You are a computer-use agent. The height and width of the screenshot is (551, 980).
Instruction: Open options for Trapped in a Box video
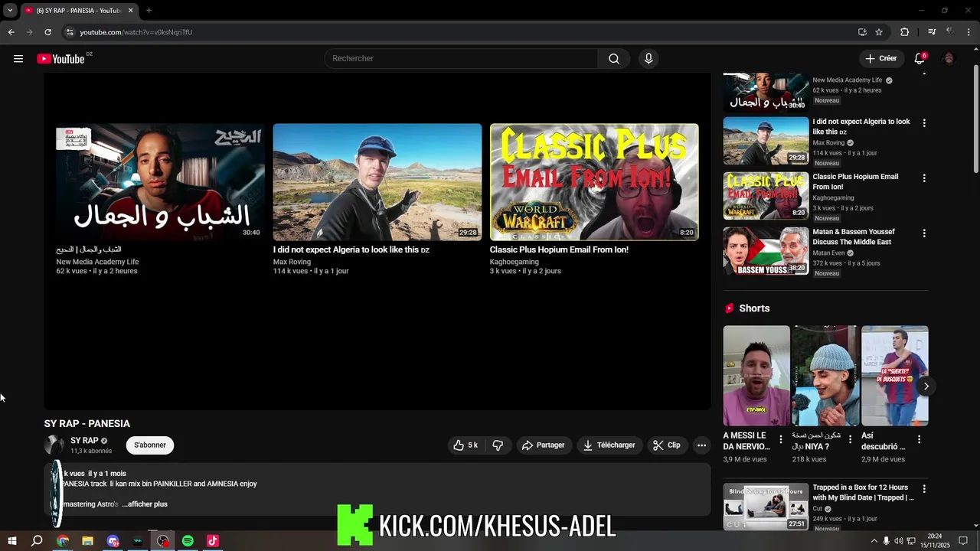(924, 489)
